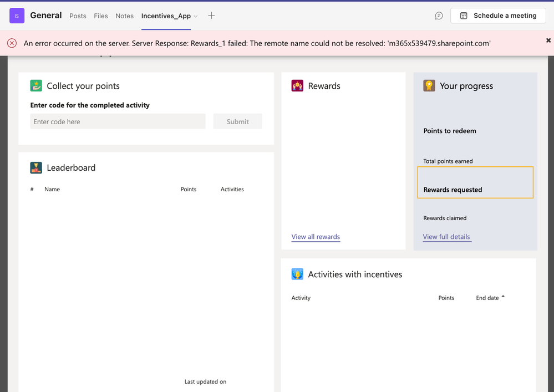
Task: Click the Your progress medal icon
Action: (429, 86)
